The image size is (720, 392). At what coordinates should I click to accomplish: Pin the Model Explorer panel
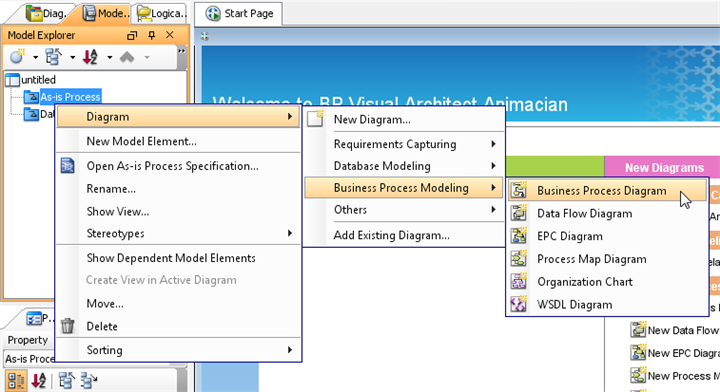[x=152, y=35]
